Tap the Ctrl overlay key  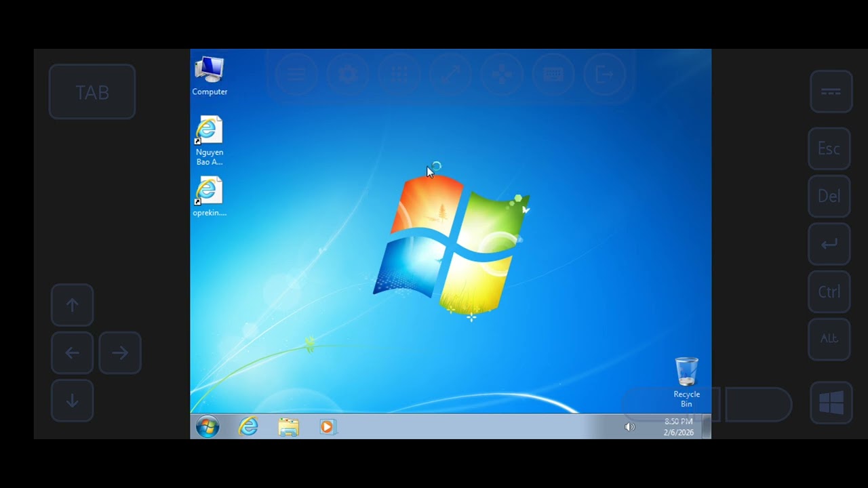click(829, 291)
